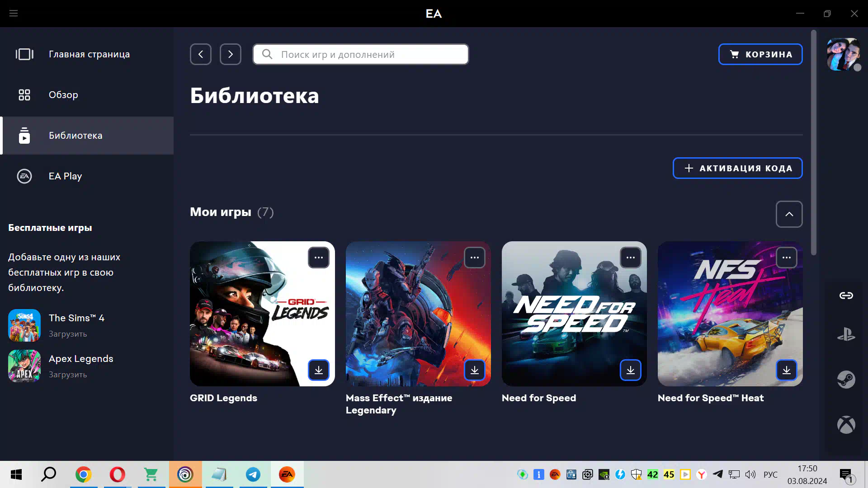Viewport: 868px width, 488px height.
Task: Open linked accounts chain icon
Action: (846, 296)
